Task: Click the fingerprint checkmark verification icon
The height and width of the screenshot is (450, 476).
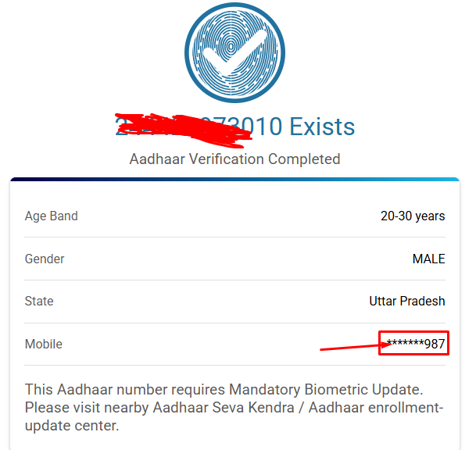Action: pos(235,53)
